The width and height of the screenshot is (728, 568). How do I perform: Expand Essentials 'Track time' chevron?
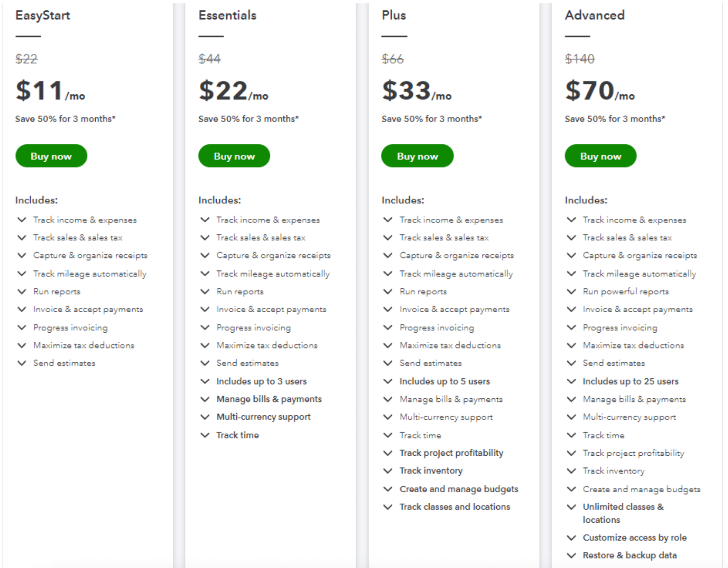click(205, 435)
